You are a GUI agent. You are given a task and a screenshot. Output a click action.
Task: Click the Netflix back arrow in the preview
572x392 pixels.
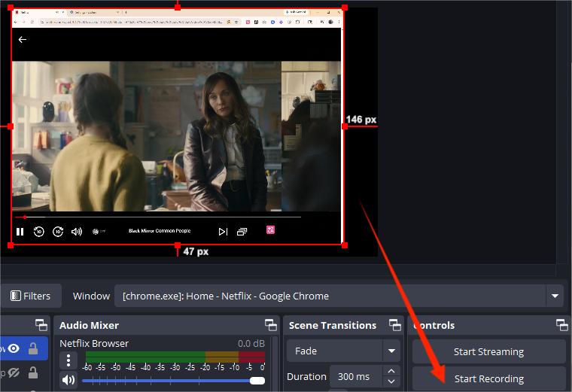click(x=23, y=39)
